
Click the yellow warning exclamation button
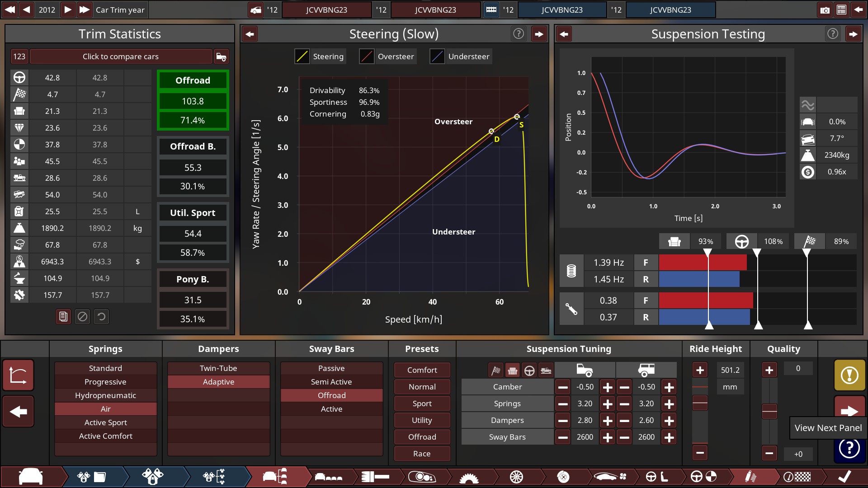tap(849, 375)
